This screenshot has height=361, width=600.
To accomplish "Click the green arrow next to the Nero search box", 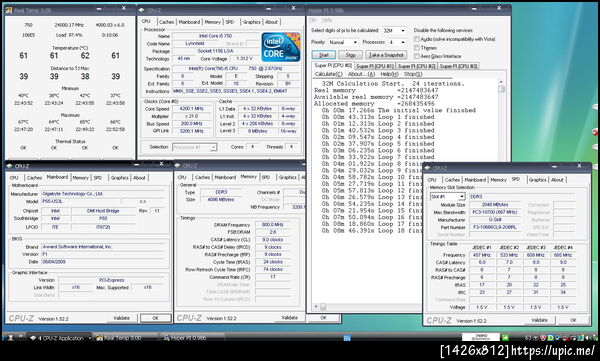I will 505,337.
